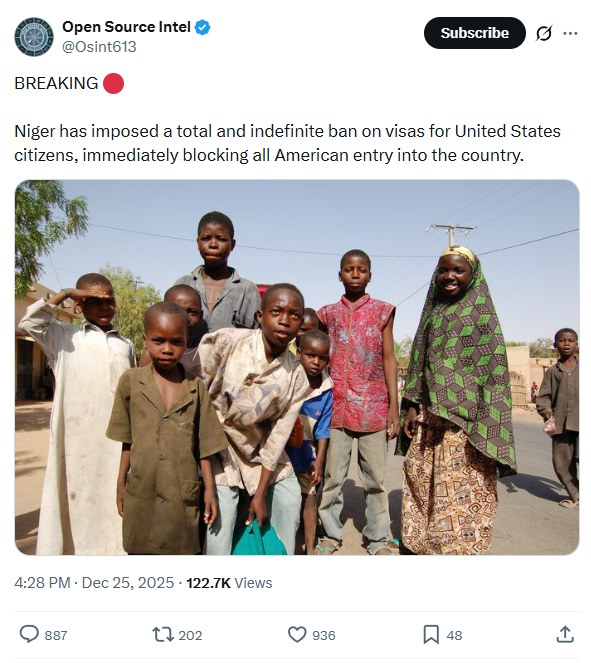The width and height of the screenshot is (591, 663).
Task: Open the @Osint613 handle link
Action: tap(99, 47)
